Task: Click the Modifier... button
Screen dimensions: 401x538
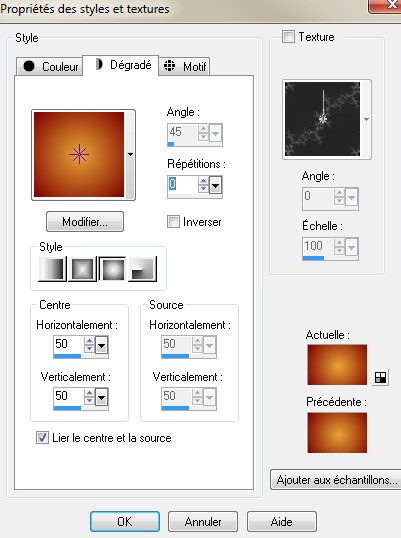Action: 85,222
